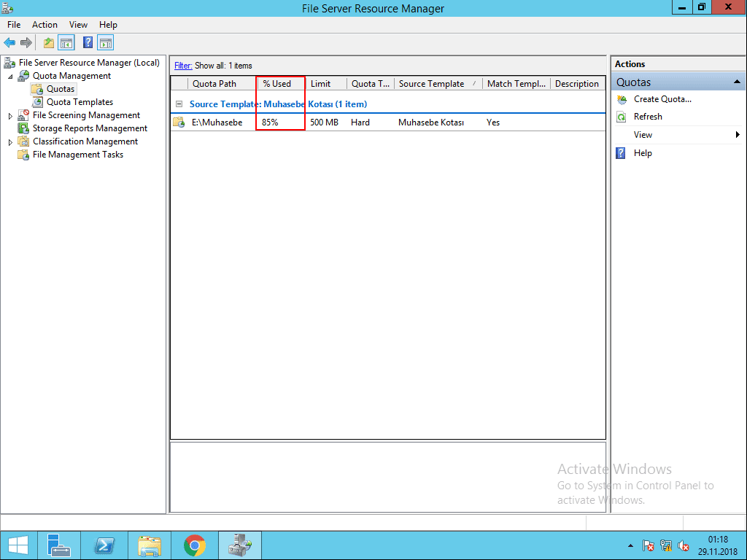Viewport: 747px width, 560px height.
Task: Collapse the Muhasebe Kotası source template group
Action: [179, 104]
